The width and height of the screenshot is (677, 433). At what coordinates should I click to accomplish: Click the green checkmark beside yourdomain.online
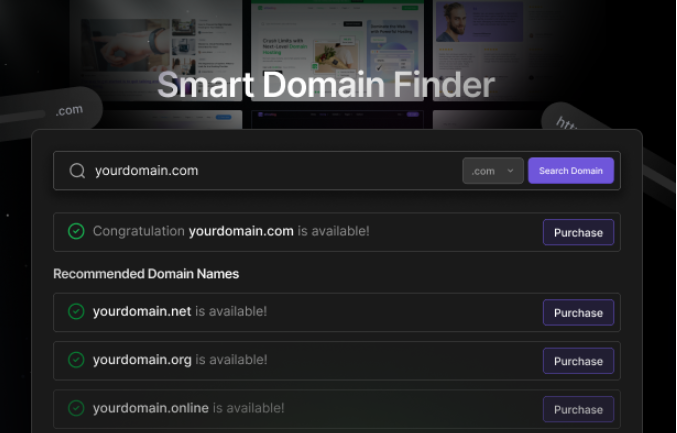[76, 408]
